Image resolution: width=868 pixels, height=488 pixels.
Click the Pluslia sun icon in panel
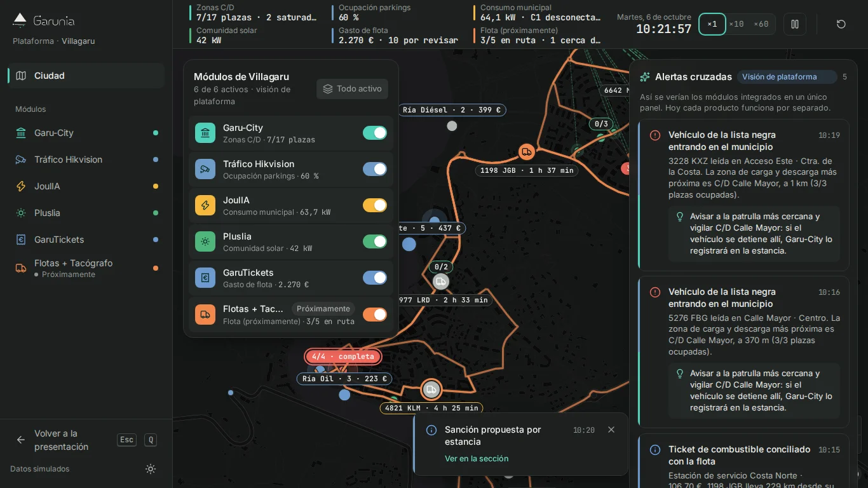205,241
